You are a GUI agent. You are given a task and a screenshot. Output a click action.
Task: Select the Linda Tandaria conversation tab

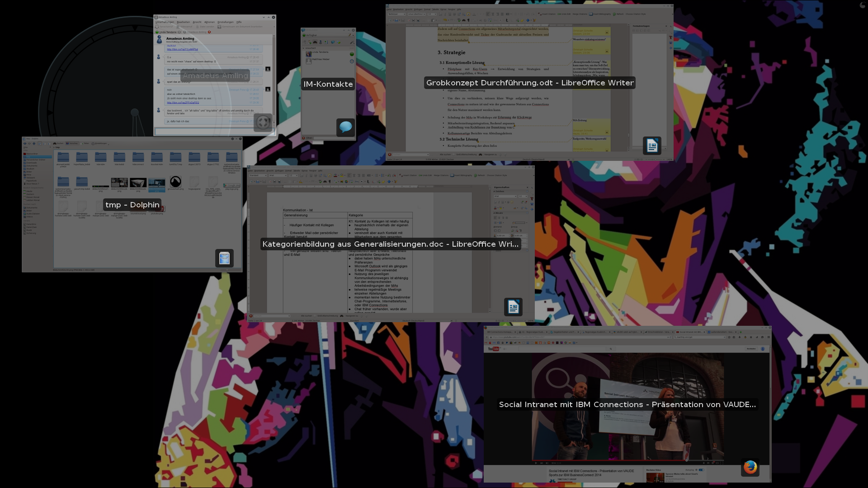coord(168,32)
